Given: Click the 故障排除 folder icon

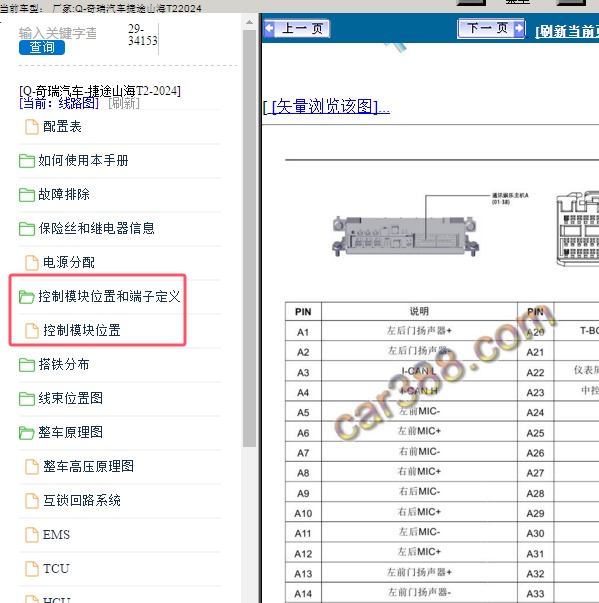Looking at the screenshot, I should 27,195.
